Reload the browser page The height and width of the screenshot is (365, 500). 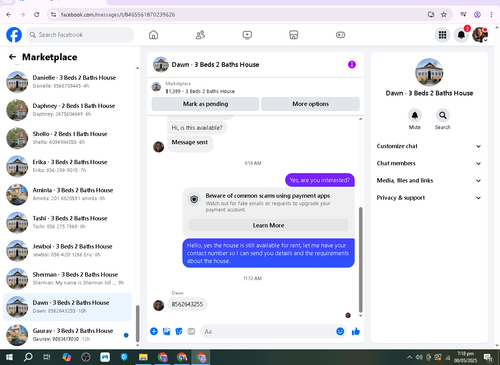point(37,14)
